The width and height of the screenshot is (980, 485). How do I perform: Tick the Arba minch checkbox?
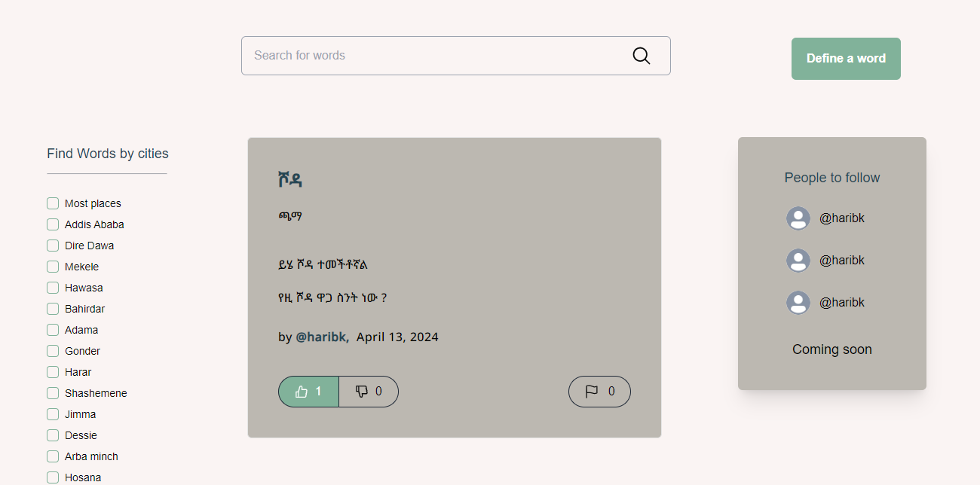pyautogui.click(x=53, y=456)
